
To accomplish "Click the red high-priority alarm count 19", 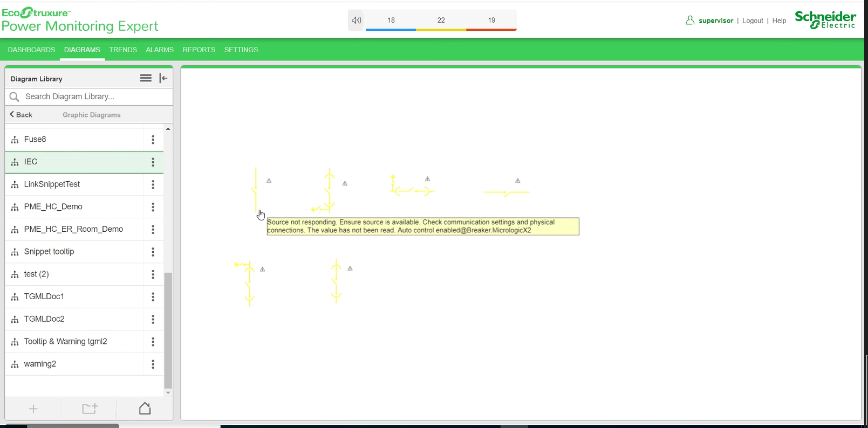I will tap(491, 20).
